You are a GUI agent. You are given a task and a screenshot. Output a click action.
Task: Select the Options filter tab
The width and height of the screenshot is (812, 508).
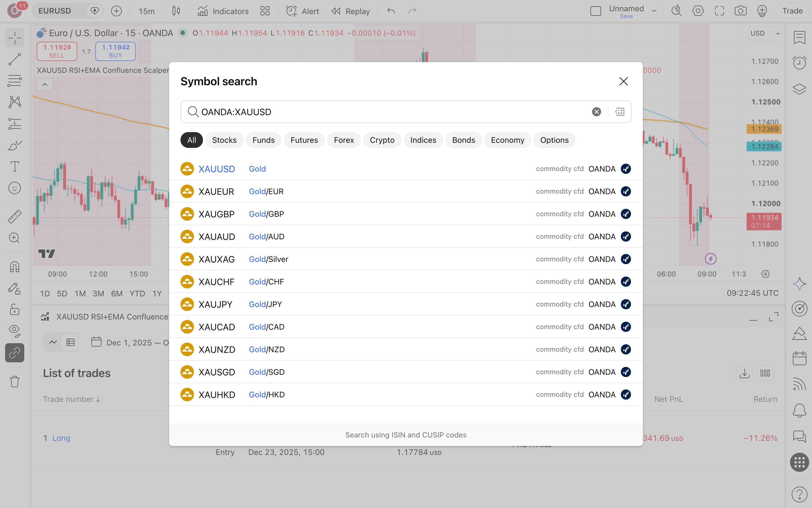coord(554,140)
